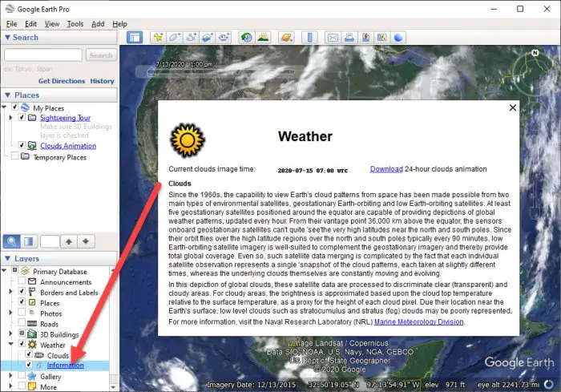Click the panel toggle icon beside the magnifier
Viewport: 561px width, 392px height.
pos(29,241)
